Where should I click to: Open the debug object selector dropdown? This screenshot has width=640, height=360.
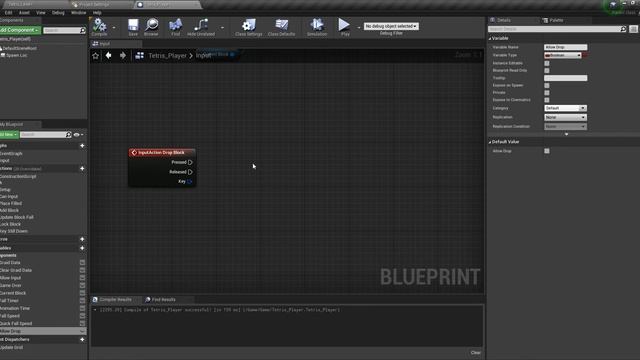pos(391,26)
